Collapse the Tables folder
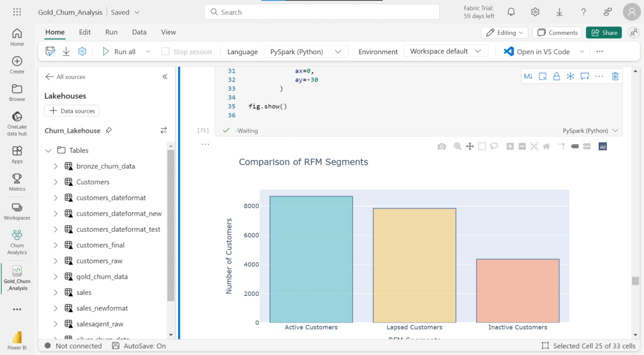 point(48,151)
